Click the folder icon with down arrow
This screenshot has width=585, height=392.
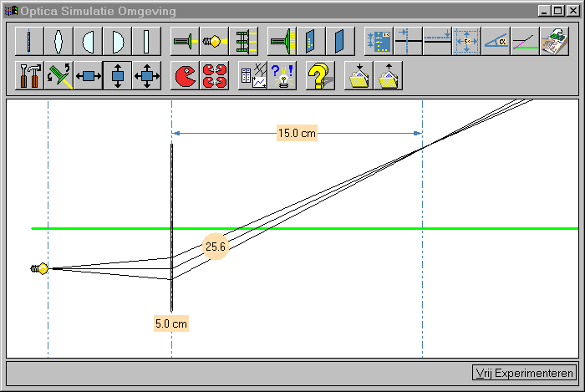point(359,76)
